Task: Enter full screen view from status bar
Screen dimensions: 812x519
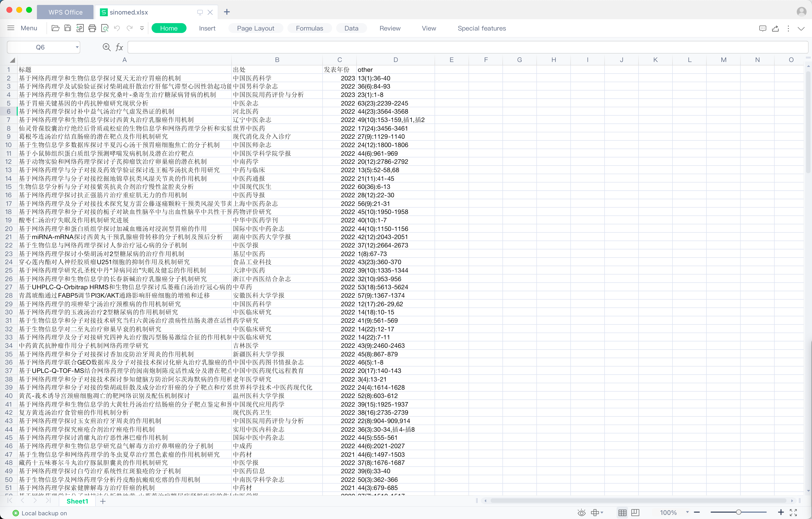Action: pos(794,513)
